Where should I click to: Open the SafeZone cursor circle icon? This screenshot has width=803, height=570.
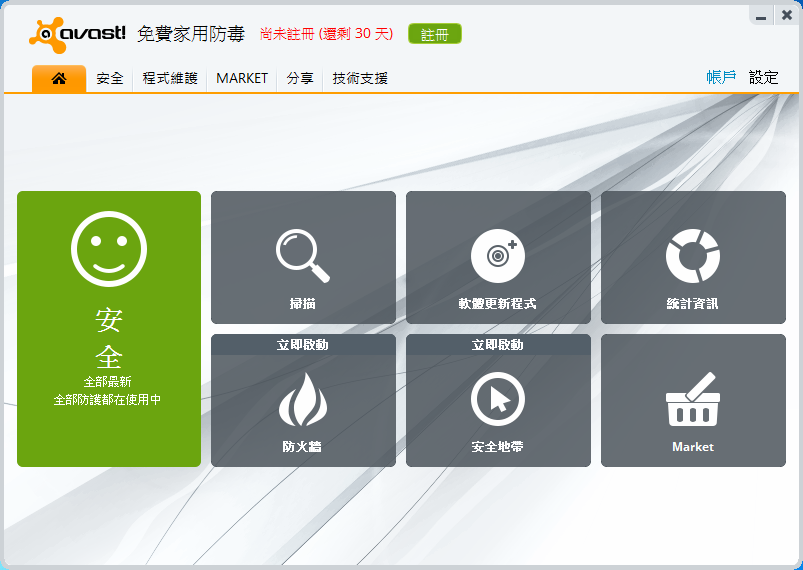[498, 401]
